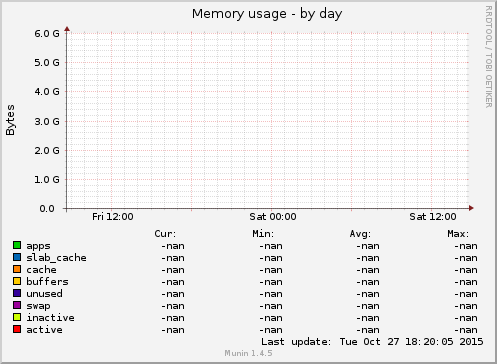Click the '6.0 G' y-axis label
497x364 pixels.
[x=47, y=33]
